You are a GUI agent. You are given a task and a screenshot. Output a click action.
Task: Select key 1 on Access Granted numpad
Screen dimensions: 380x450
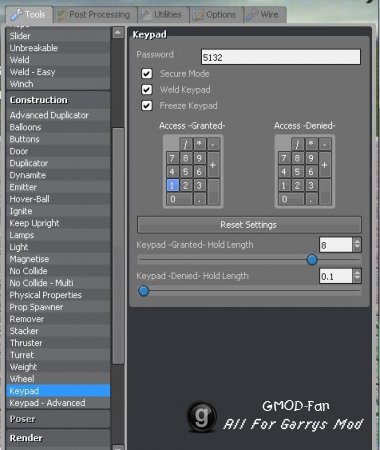pos(172,185)
